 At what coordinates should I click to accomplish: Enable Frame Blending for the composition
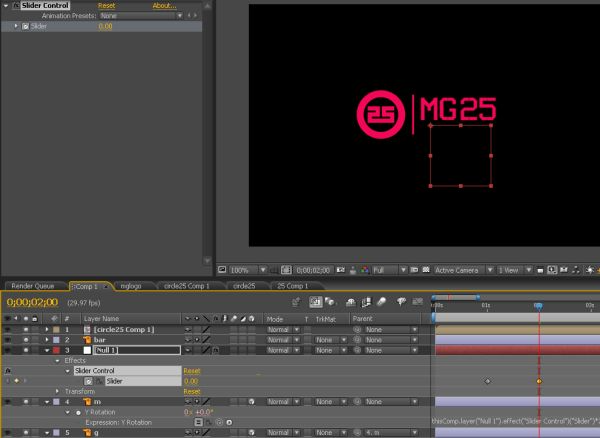point(366,302)
